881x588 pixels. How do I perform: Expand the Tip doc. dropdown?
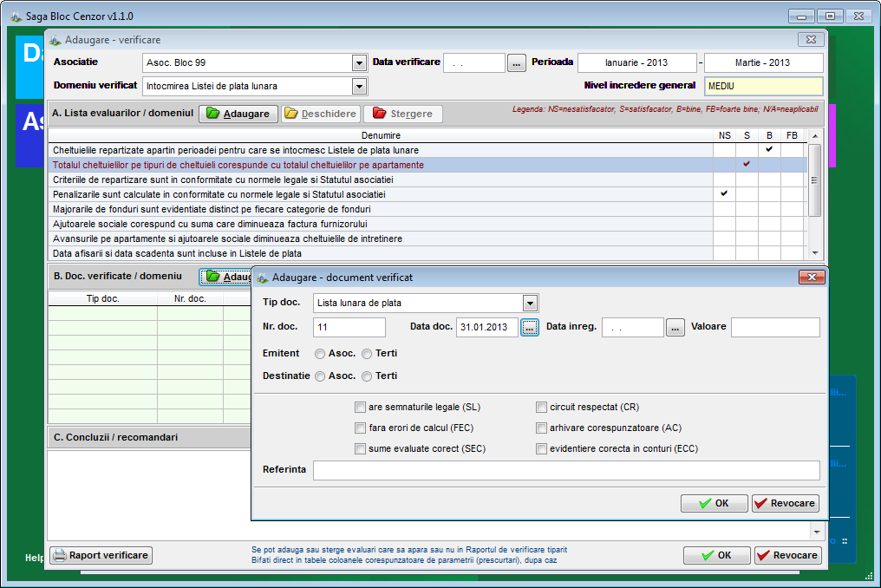(x=530, y=303)
